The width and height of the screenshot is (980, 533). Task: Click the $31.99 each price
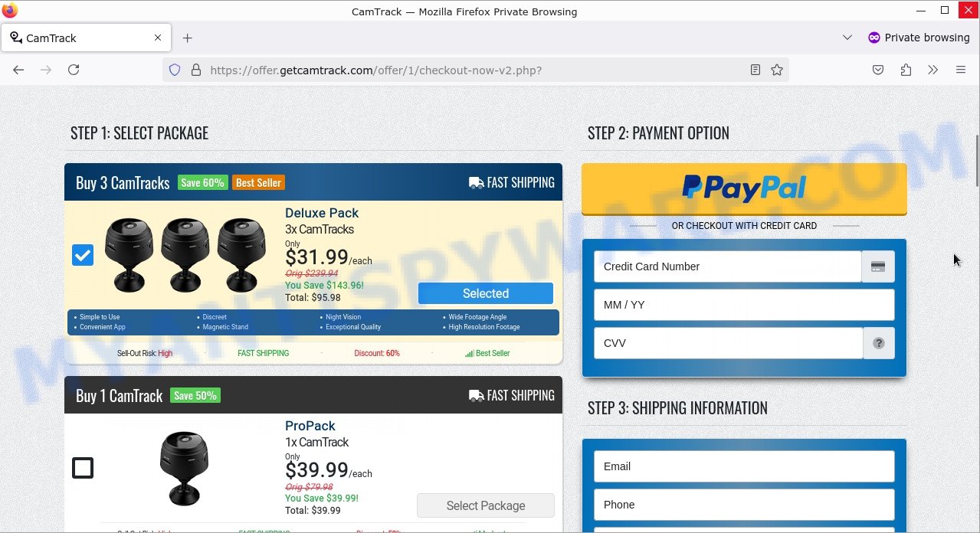[329, 257]
